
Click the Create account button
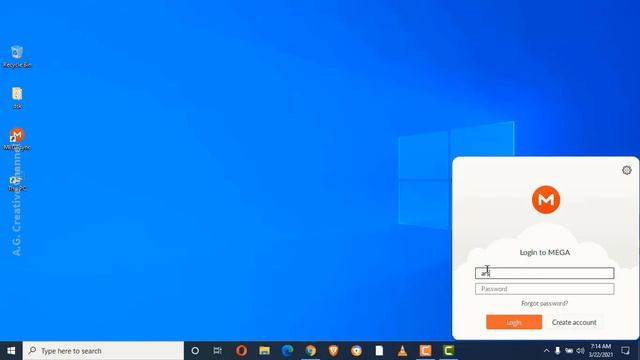pyautogui.click(x=574, y=322)
